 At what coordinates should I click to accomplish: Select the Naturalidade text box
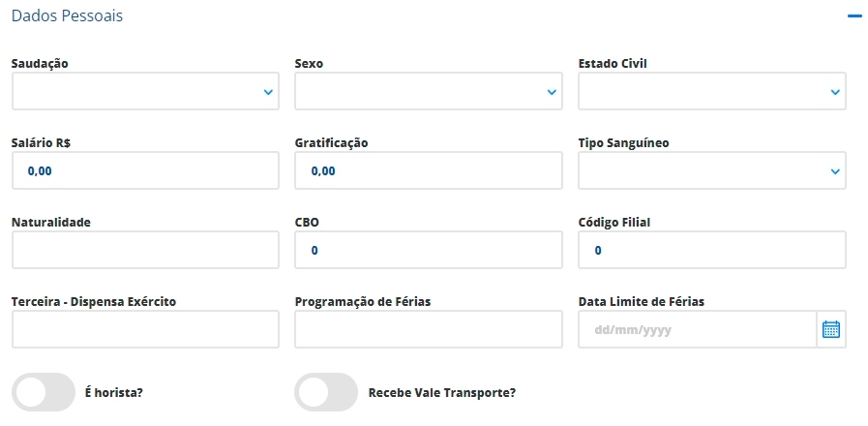(x=145, y=250)
